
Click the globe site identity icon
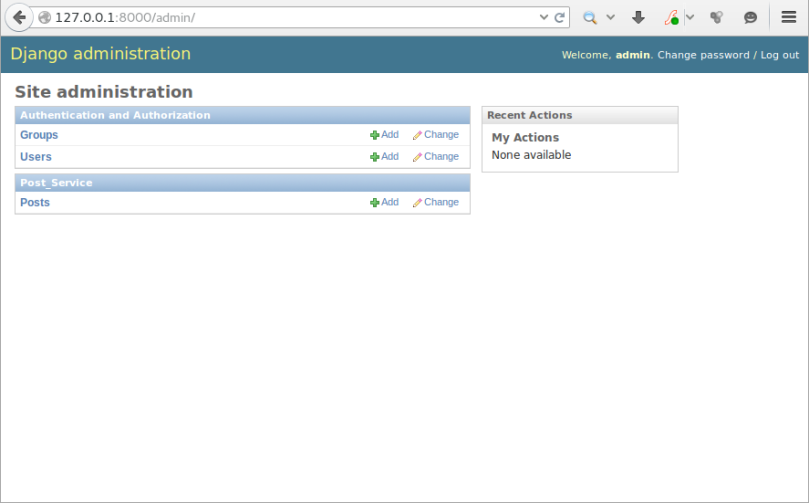(45, 18)
